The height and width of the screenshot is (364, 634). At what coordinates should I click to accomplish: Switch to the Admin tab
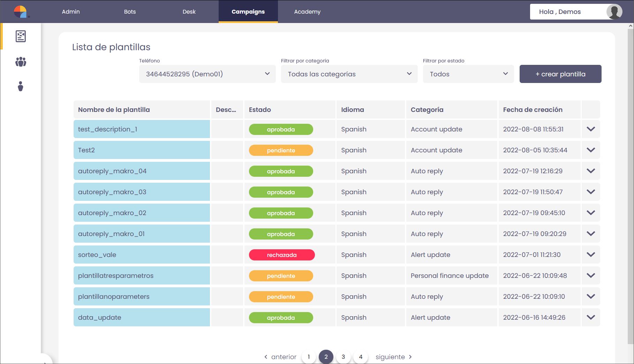(71, 12)
